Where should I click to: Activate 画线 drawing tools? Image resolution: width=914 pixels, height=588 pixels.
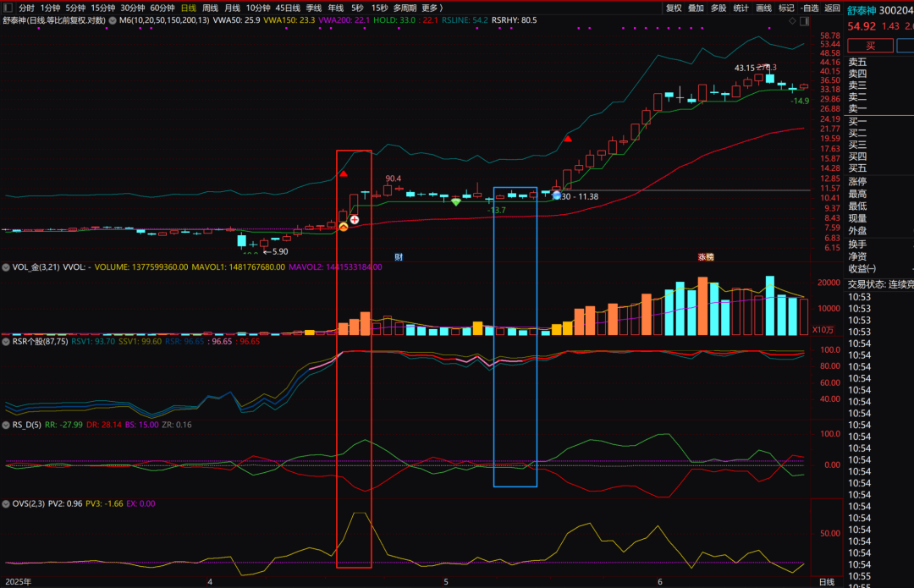[x=763, y=8]
